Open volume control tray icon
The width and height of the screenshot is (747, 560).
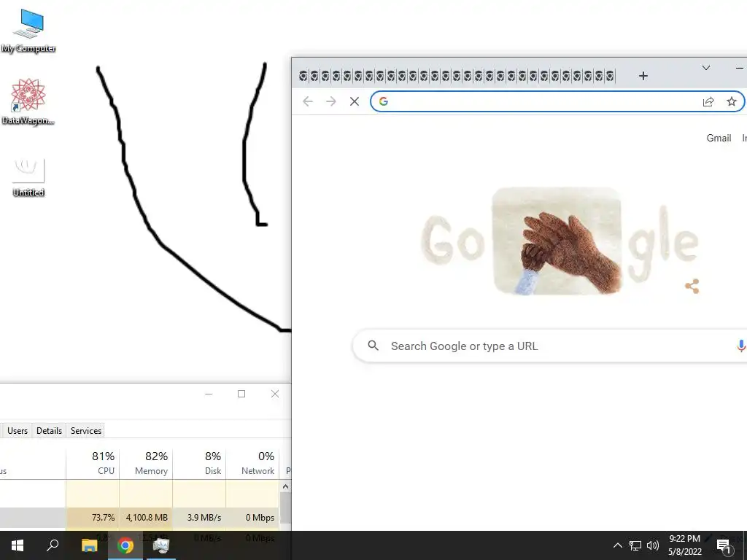653,545
